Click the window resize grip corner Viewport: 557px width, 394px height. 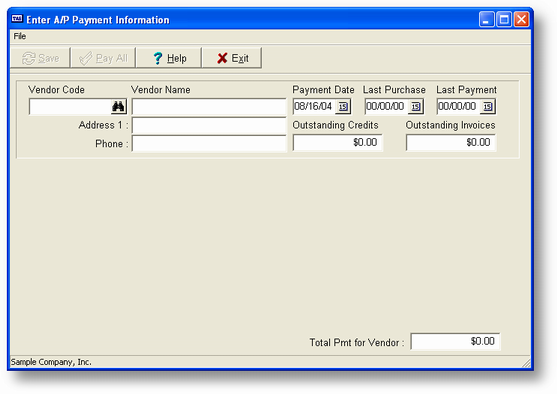526,363
